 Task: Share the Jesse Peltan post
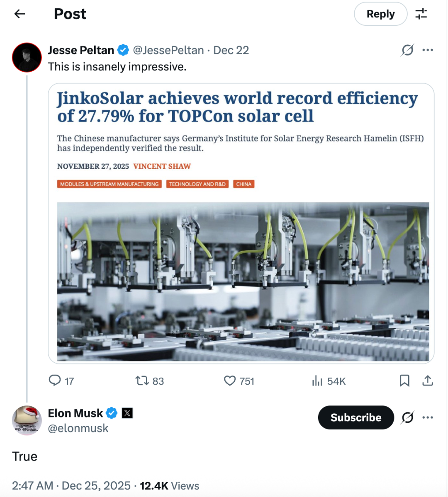(x=428, y=381)
